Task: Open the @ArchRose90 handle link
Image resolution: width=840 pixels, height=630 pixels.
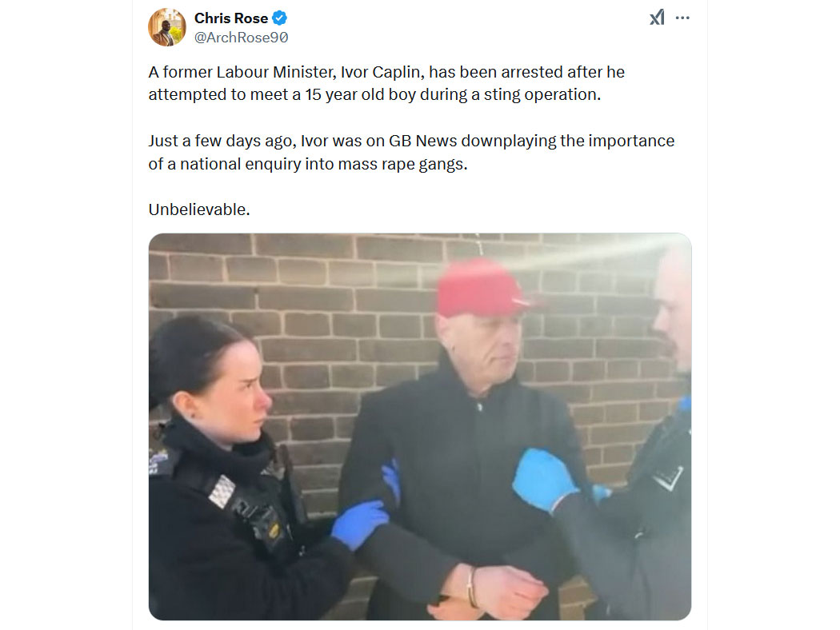Action: coord(241,38)
